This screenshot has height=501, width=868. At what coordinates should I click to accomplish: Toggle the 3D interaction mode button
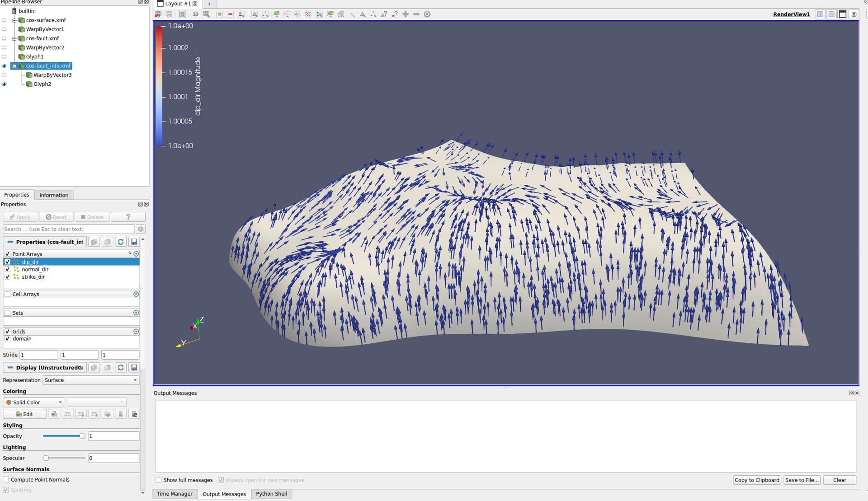[x=195, y=14]
